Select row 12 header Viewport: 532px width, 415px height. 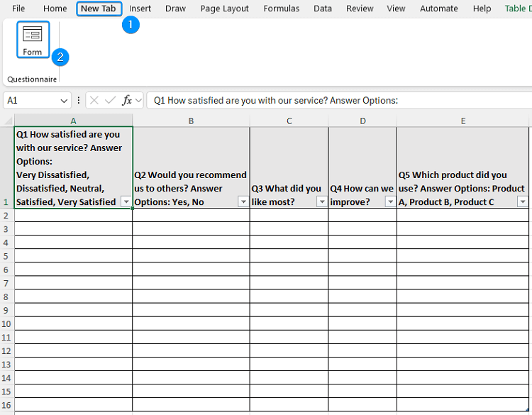(x=7, y=351)
